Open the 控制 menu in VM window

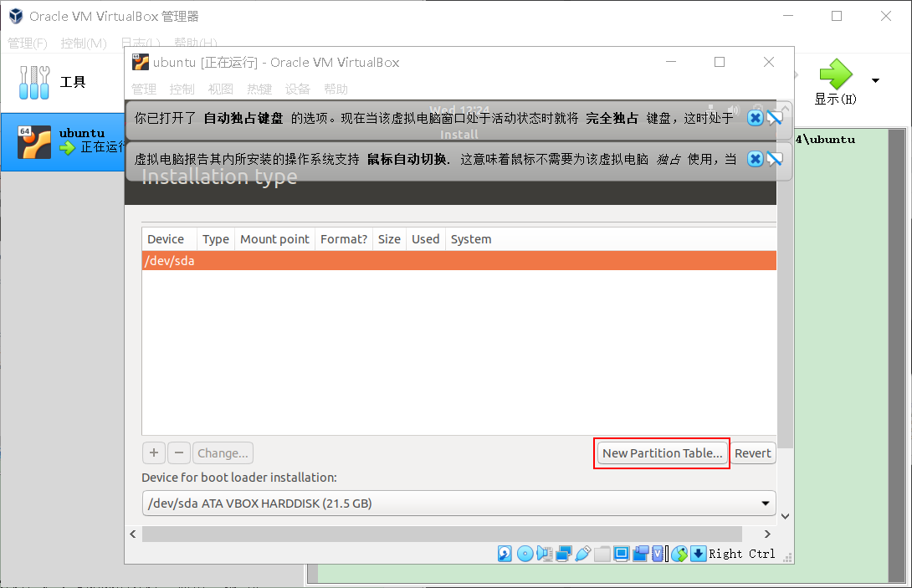tap(182, 89)
